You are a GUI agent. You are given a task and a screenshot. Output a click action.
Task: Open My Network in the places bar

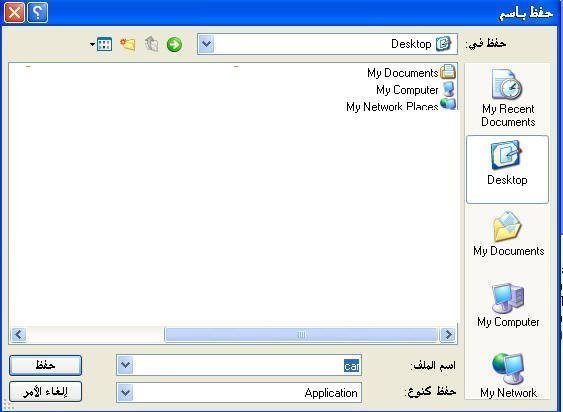pyautogui.click(x=508, y=375)
